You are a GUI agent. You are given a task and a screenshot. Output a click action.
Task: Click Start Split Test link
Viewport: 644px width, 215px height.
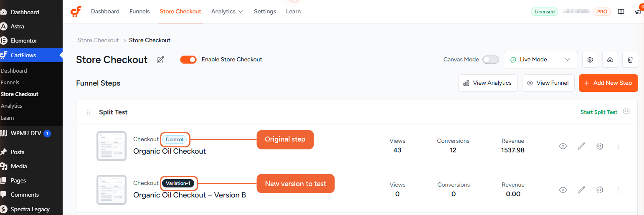[x=599, y=112]
